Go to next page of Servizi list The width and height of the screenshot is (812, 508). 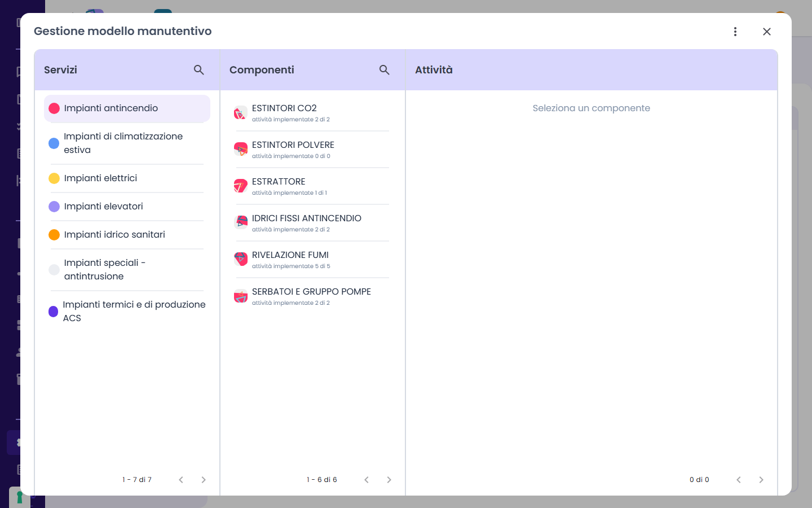coord(204,480)
